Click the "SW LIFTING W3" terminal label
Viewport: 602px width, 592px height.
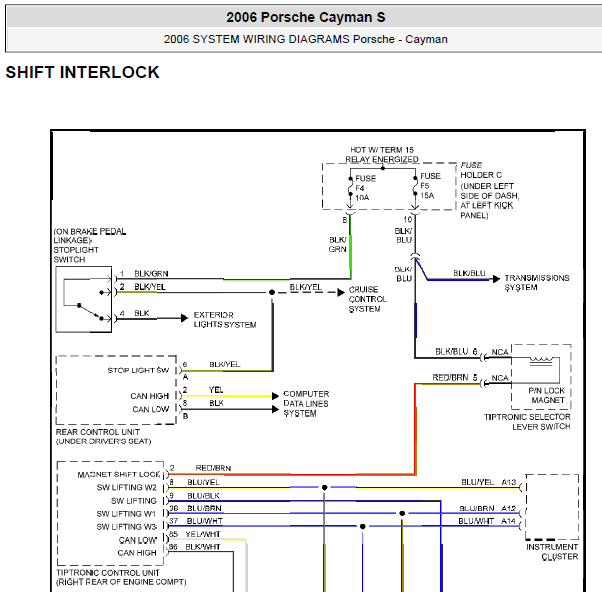click(x=126, y=527)
